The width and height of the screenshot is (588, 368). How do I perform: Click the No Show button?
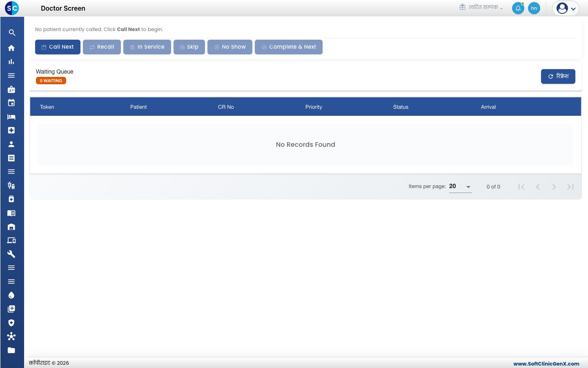[x=230, y=47]
